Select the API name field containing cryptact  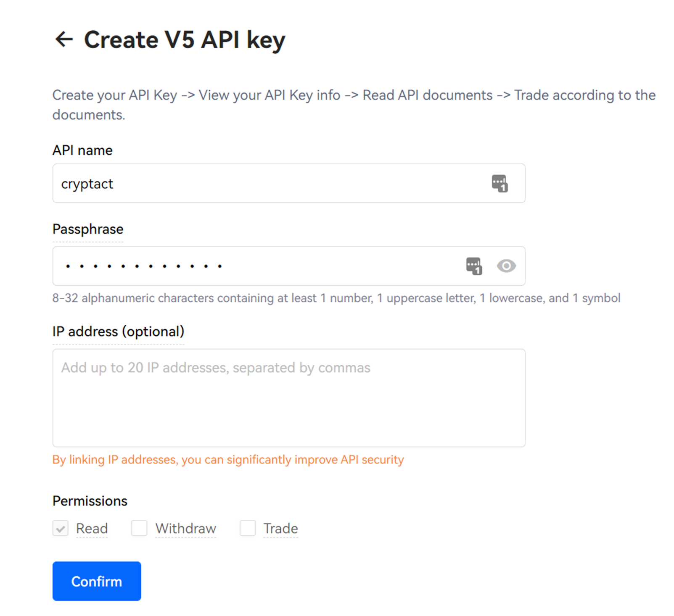pos(252,183)
